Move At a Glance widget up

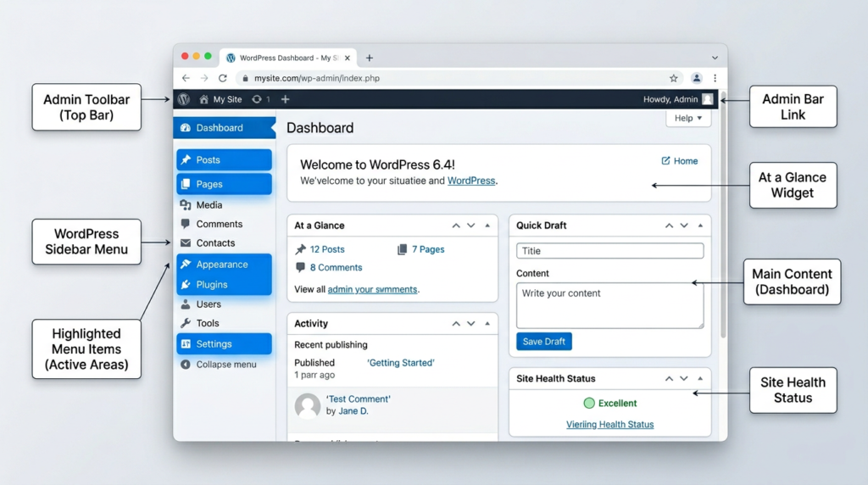456,226
